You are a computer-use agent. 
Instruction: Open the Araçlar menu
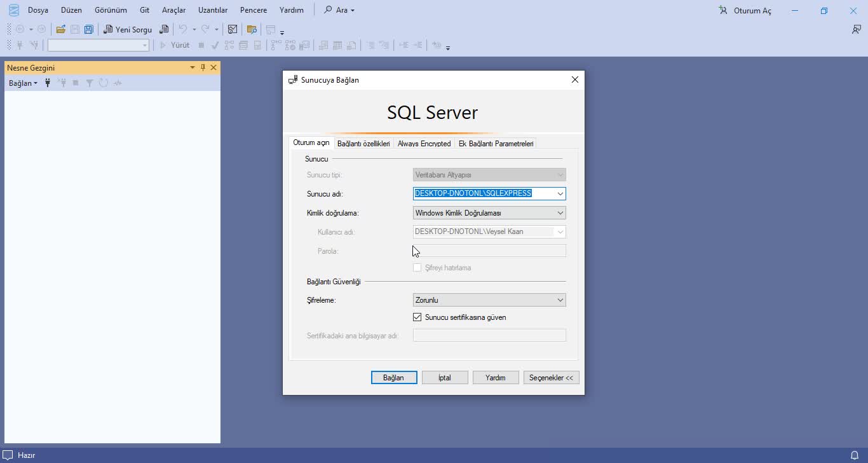pyautogui.click(x=173, y=10)
